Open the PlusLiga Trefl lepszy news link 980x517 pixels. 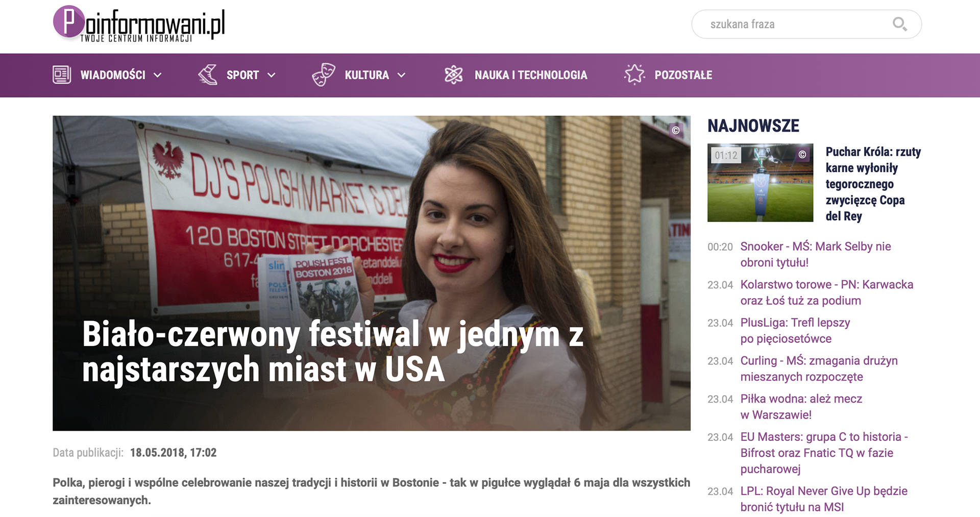tap(795, 330)
